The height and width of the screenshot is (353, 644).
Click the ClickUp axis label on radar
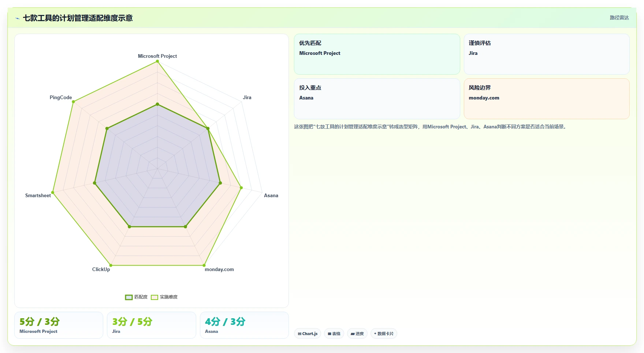tap(101, 269)
